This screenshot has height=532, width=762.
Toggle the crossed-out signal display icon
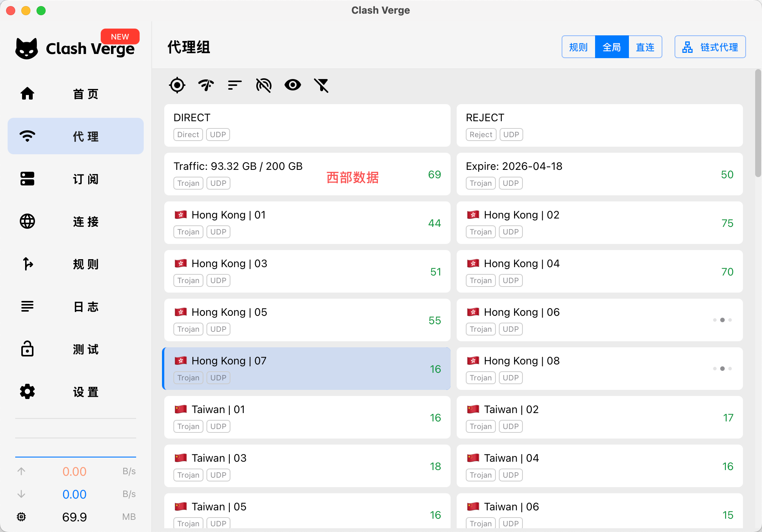[x=264, y=85]
